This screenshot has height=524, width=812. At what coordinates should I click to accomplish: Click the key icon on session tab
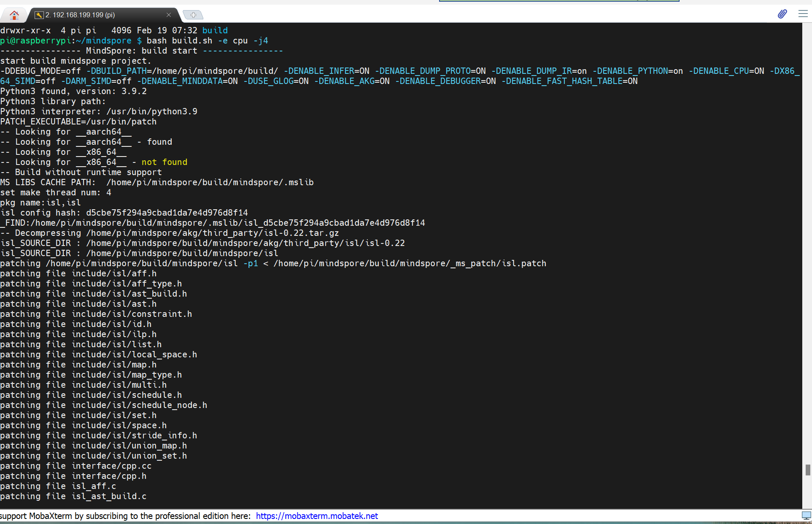pyautogui.click(x=39, y=15)
